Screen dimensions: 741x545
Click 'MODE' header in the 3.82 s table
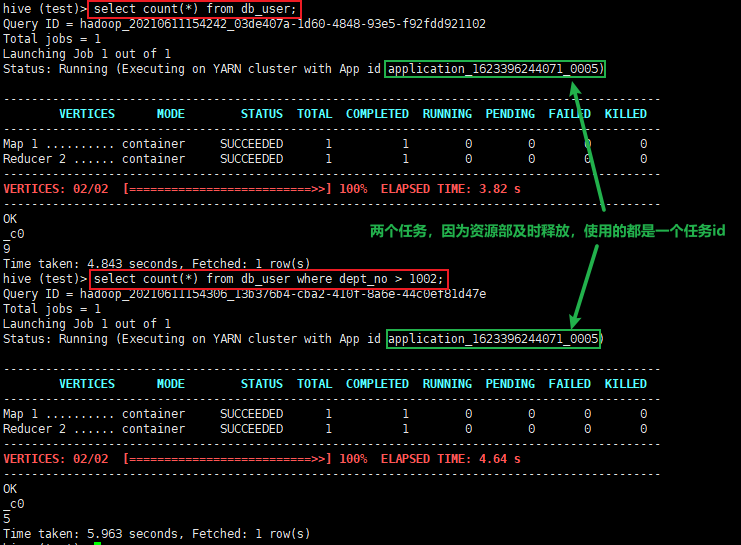[x=171, y=113]
